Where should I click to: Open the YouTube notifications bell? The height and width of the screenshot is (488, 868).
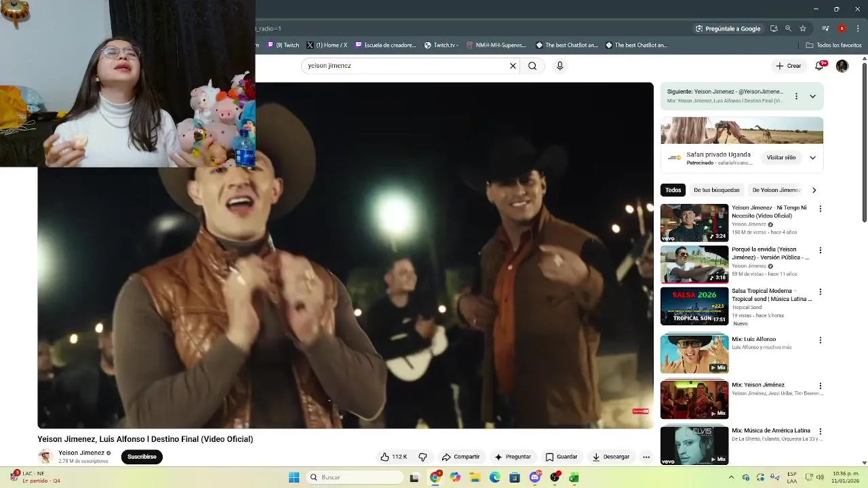click(x=820, y=66)
